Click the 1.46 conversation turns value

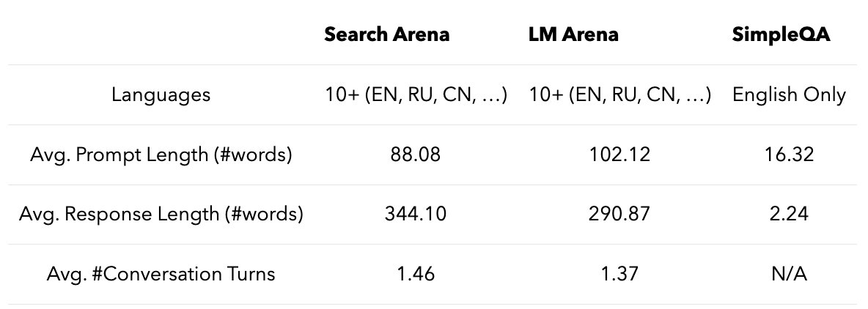(416, 275)
